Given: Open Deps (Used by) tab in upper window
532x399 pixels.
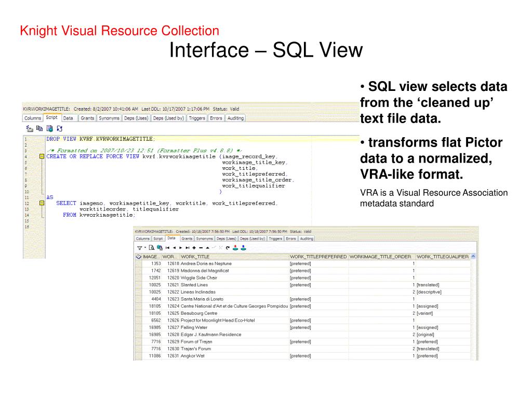Looking at the screenshot, I should [168, 118].
